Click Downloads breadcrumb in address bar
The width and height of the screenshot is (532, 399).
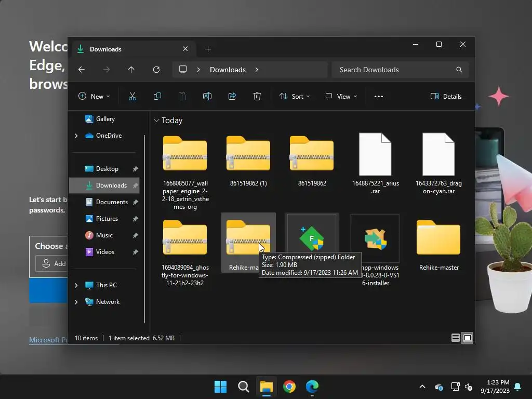228,70
